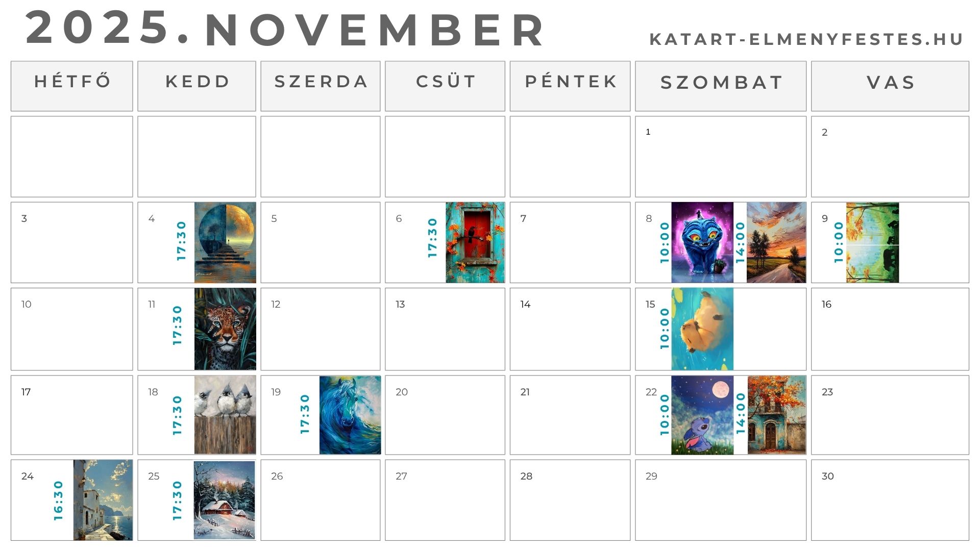Open the autumn house facade painting
Screen dimensions: 980x551
point(776,415)
